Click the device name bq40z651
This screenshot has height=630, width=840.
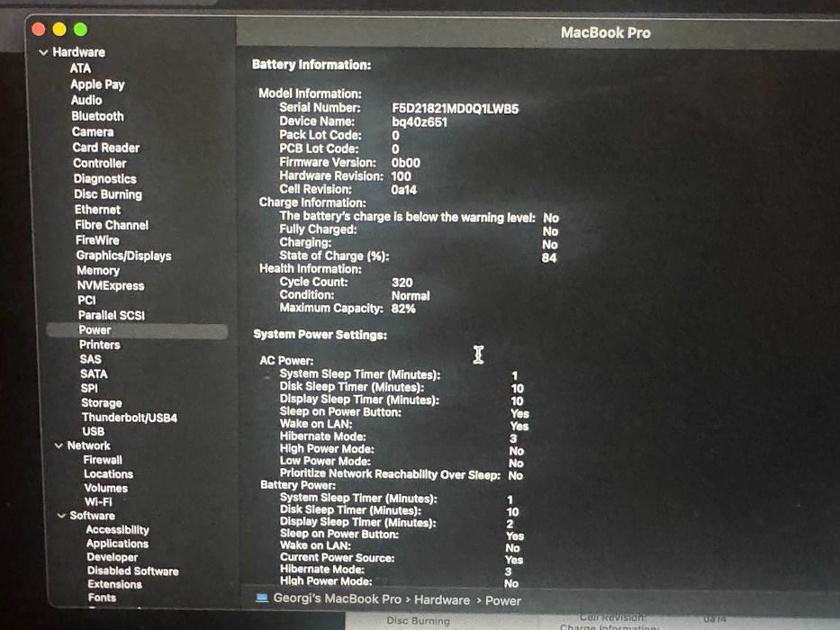420,122
